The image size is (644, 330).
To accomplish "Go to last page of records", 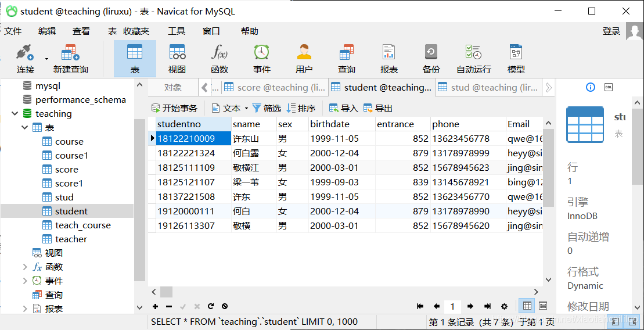I will 488,306.
